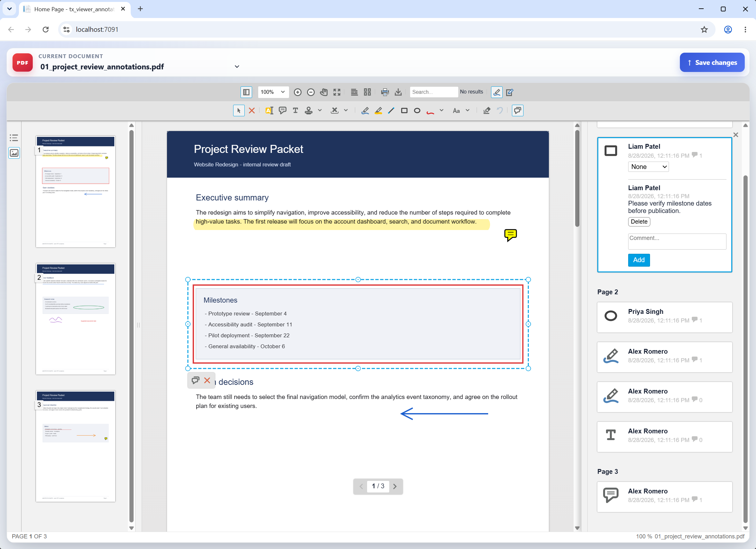Click the Comment text box
The height and width of the screenshot is (549, 756).
pos(677,241)
